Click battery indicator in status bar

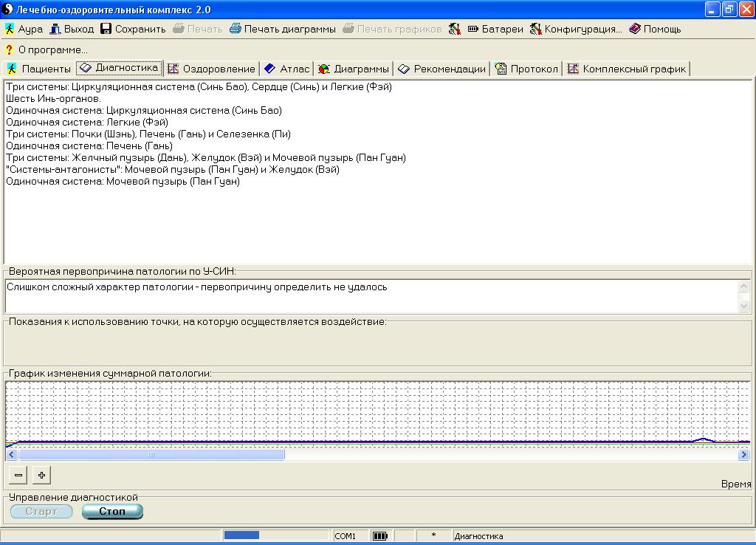tap(379, 536)
